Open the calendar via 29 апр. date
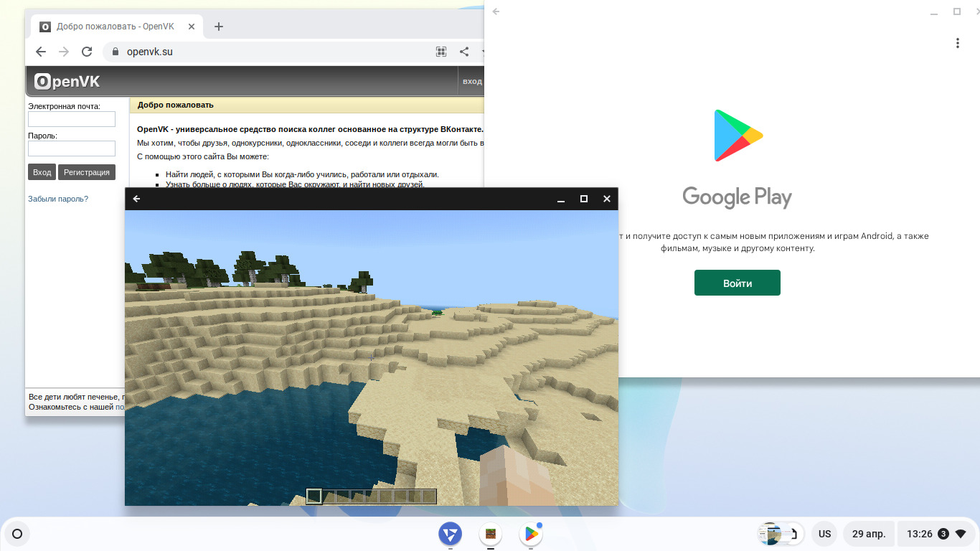 (868, 534)
